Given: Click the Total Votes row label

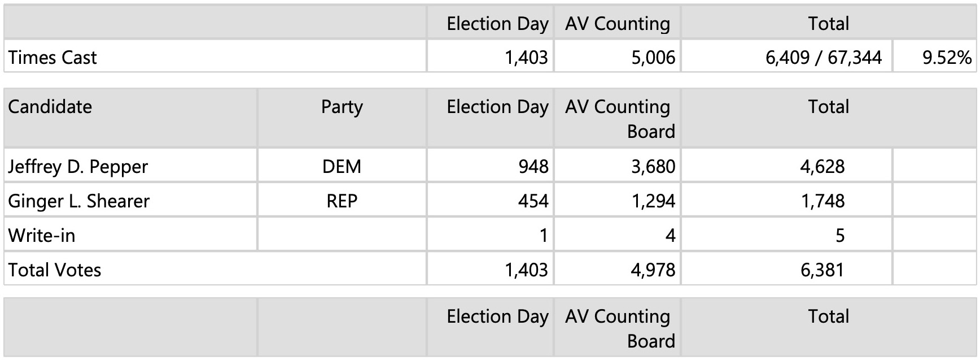Looking at the screenshot, I should tap(55, 270).
